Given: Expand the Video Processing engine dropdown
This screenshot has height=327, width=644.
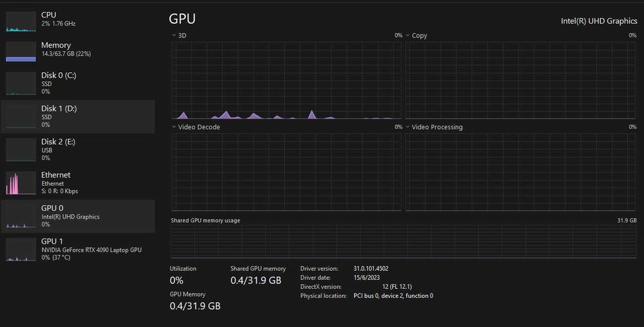Looking at the screenshot, I should (x=408, y=127).
